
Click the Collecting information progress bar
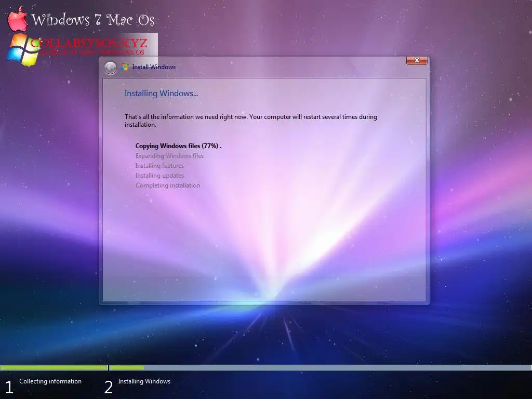pos(54,367)
